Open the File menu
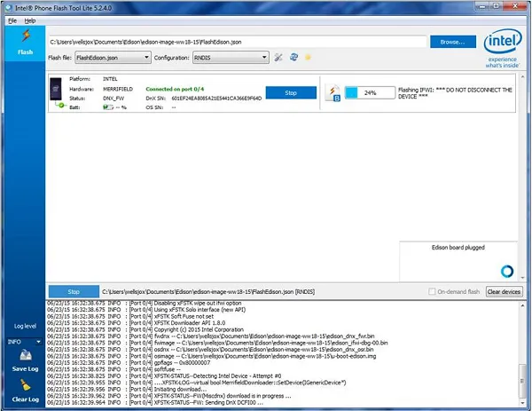532x411 pixels. coord(12,20)
